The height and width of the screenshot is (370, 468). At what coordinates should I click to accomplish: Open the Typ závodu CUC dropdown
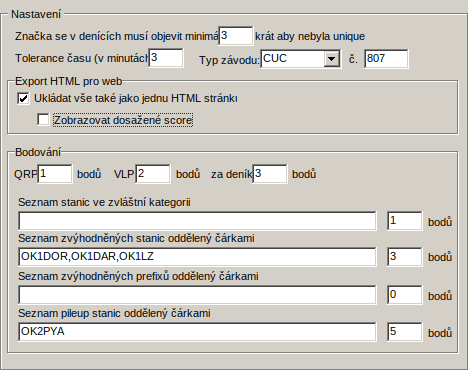tap(331, 59)
